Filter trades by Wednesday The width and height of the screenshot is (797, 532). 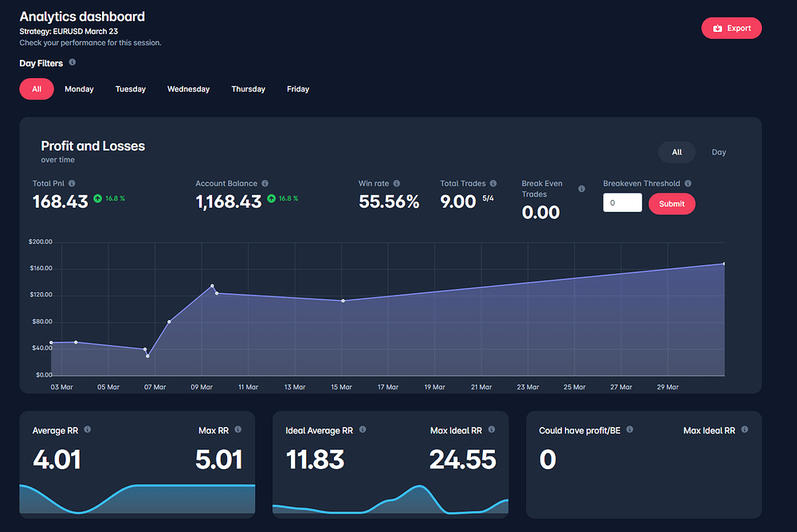(189, 89)
